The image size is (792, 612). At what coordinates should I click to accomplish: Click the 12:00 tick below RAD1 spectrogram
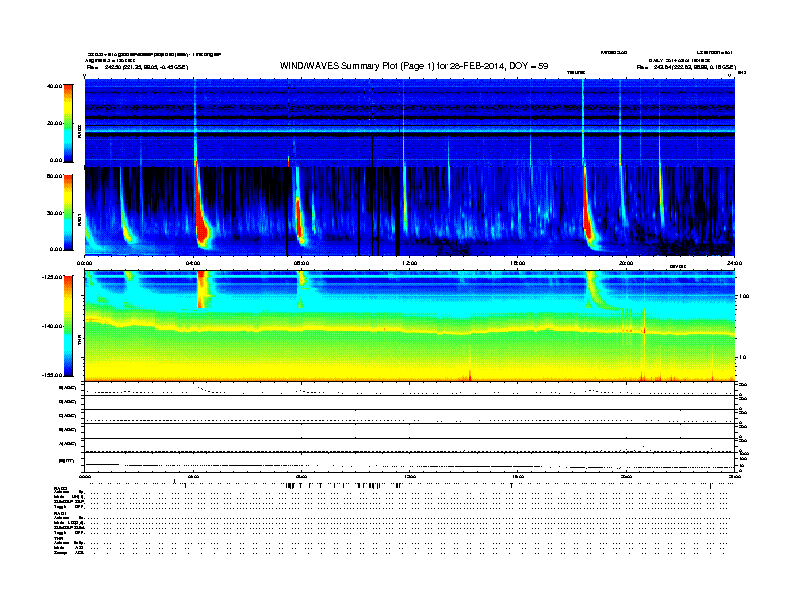(410, 263)
